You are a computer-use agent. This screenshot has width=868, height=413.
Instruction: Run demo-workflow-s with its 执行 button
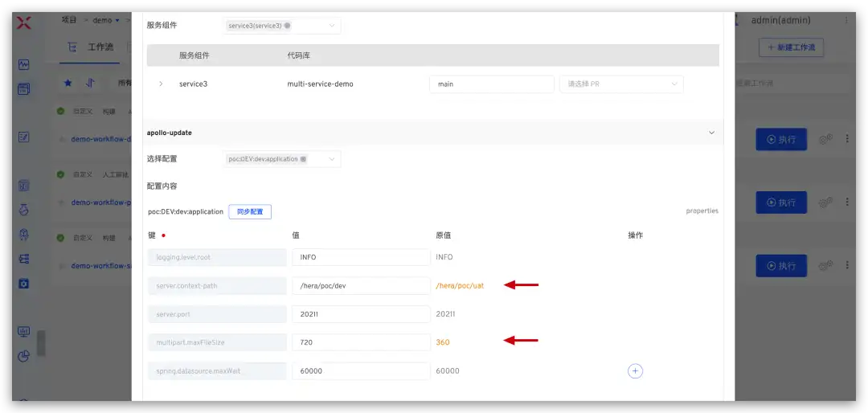[781, 266]
